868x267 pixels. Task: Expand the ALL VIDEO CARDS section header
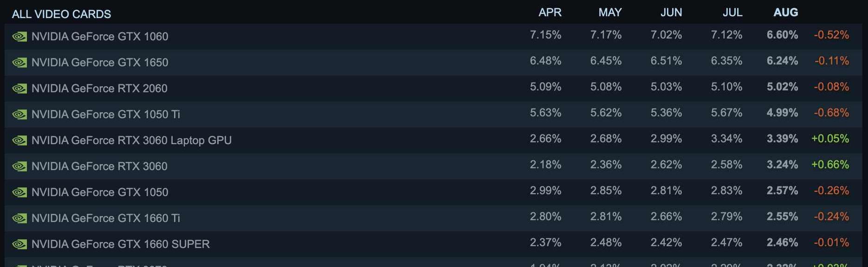pyautogui.click(x=61, y=14)
